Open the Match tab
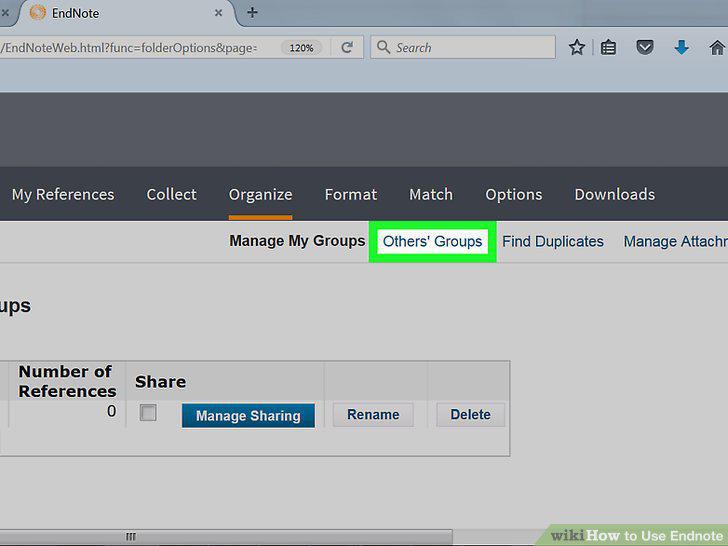The height and width of the screenshot is (546, 728). tap(431, 194)
